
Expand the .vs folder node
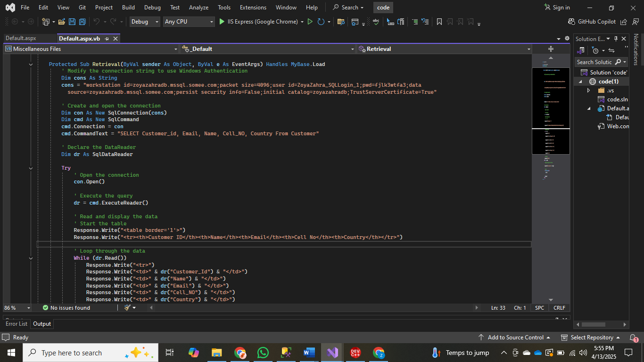coord(588,90)
